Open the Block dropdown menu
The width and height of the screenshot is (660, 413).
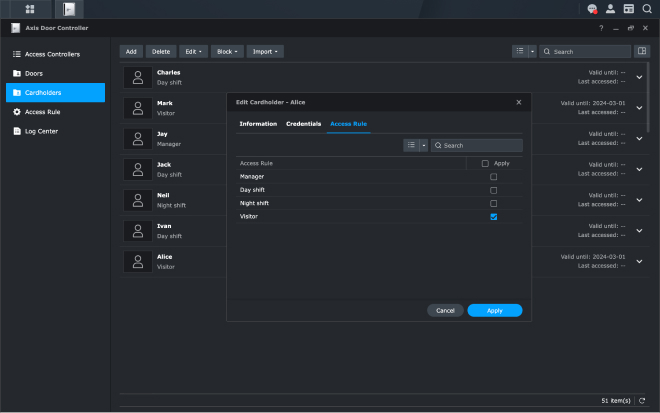point(228,51)
